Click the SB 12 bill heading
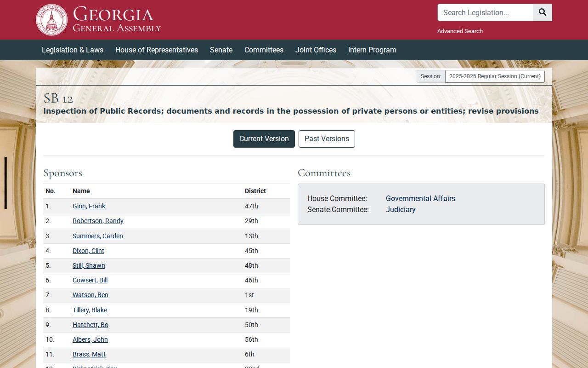The height and width of the screenshot is (368, 588). (x=58, y=98)
